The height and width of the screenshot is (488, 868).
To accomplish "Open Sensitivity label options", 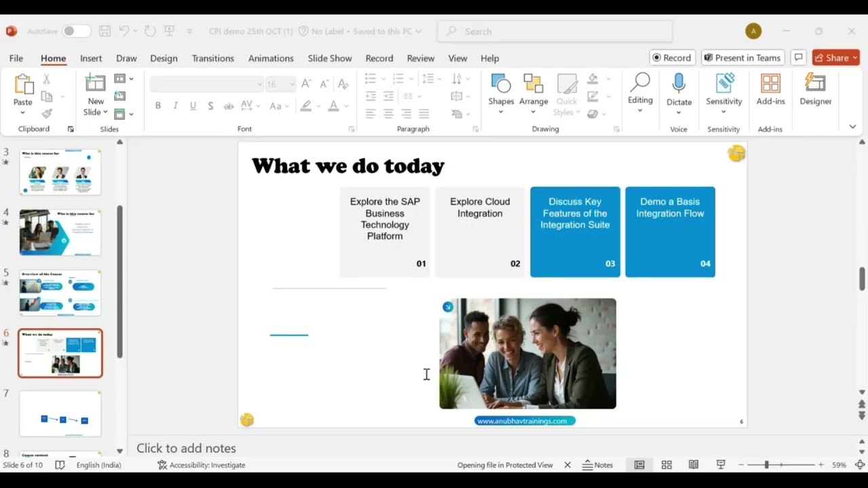I will [724, 93].
